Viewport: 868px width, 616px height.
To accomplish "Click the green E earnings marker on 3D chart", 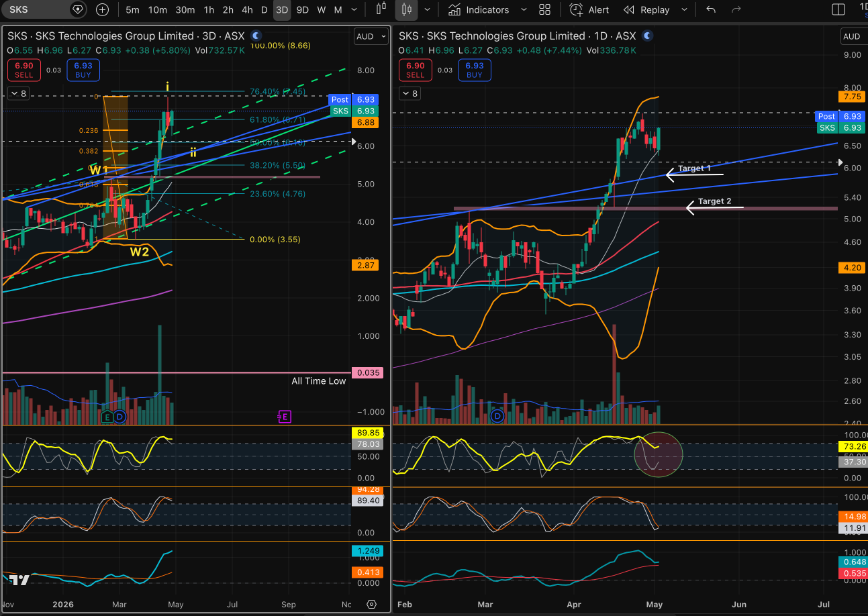I will [x=107, y=417].
